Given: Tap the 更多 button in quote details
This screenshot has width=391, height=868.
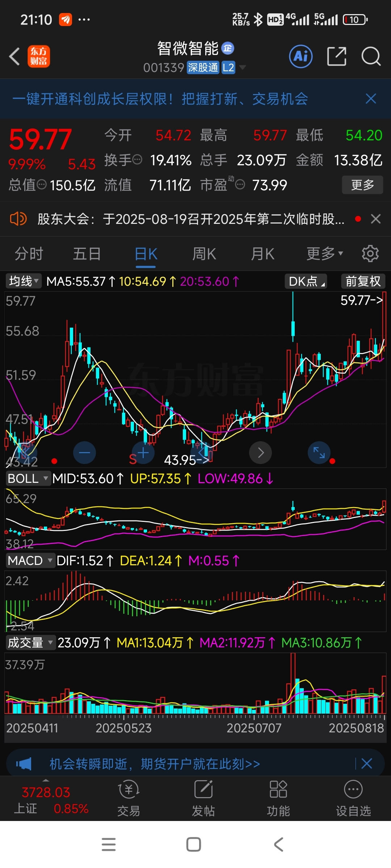Looking at the screenshot, I should click(362, 185).
